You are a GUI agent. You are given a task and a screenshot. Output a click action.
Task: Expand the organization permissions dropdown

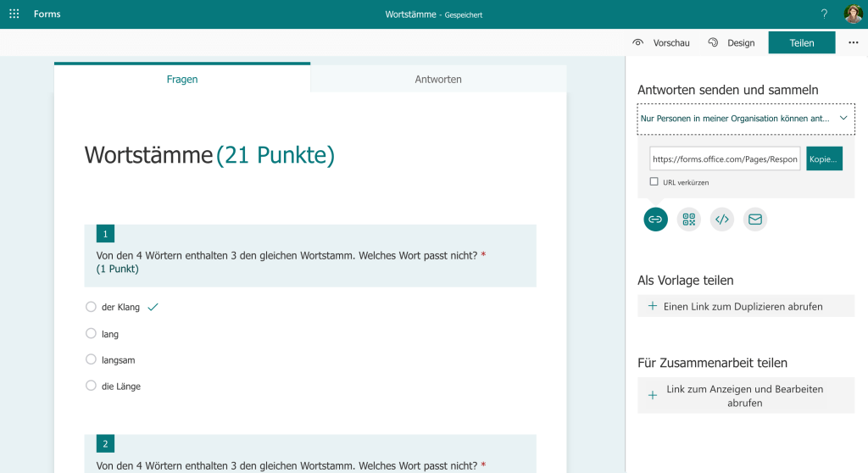click(x=746, y=119)
